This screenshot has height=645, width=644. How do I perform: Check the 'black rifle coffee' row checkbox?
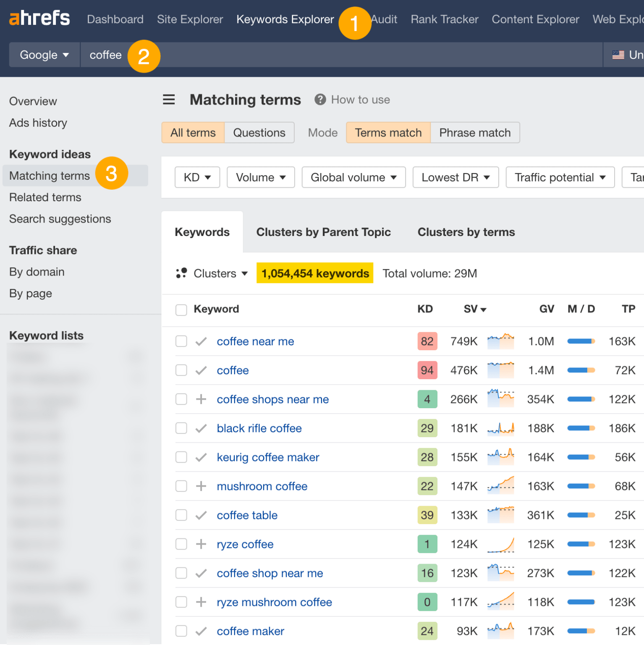(x=181, y=428)
